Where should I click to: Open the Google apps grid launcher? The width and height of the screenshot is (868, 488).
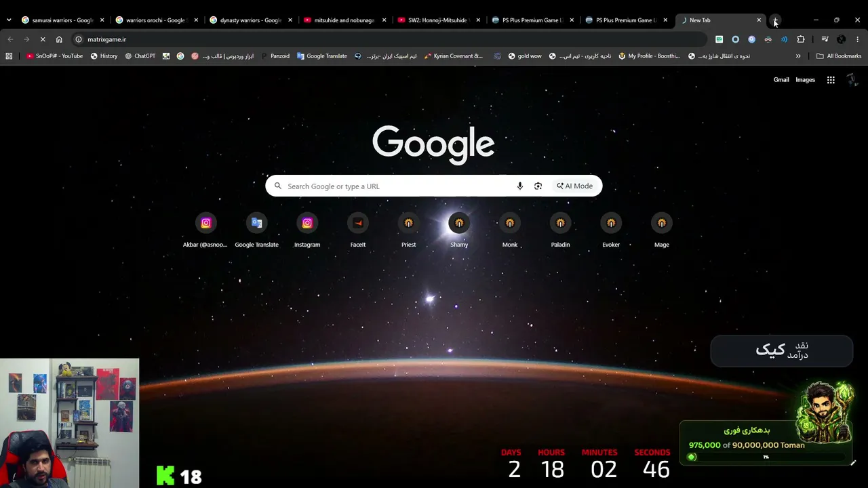coord(831,80)
